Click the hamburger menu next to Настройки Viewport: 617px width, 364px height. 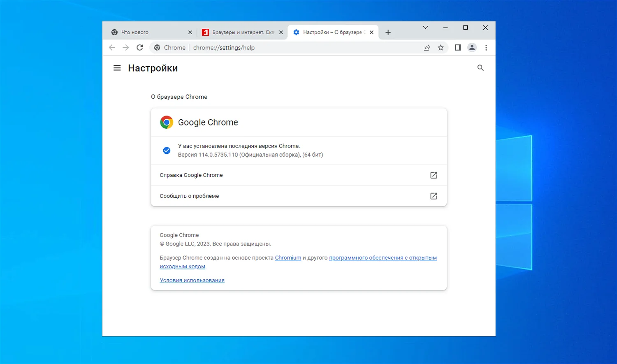coord(117,67)
